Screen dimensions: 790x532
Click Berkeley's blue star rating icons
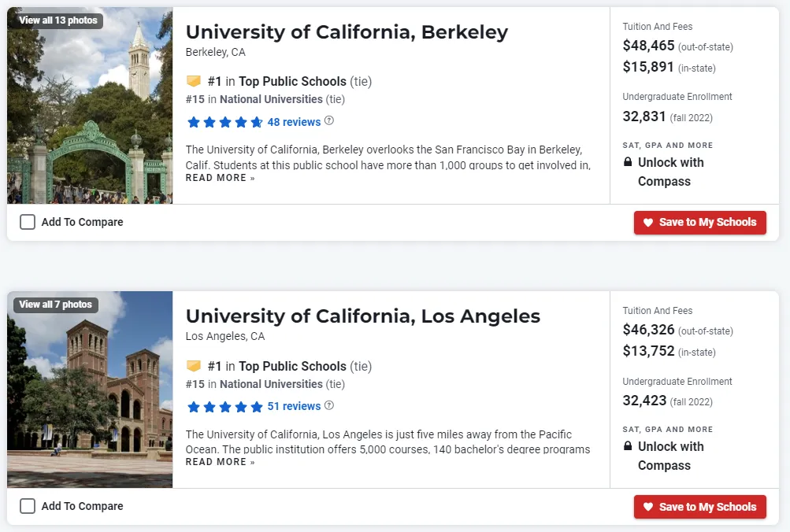click(x=224, y=122)
